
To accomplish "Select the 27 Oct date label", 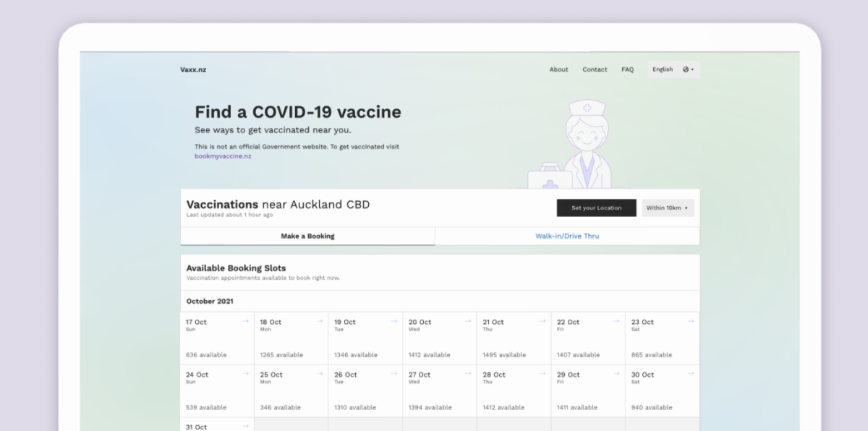I will tap(420, 375).
